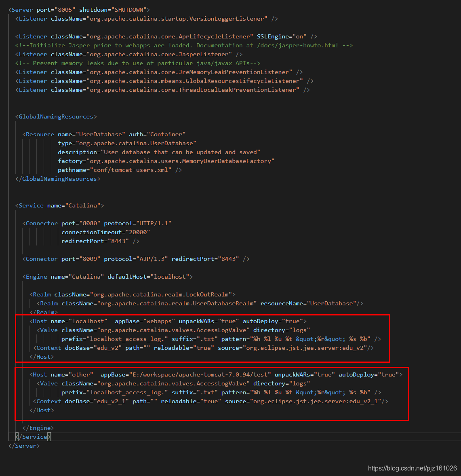The image size is (461, 476).
Task: Click the Connector port "8080" value
Action: click(90, 223)
